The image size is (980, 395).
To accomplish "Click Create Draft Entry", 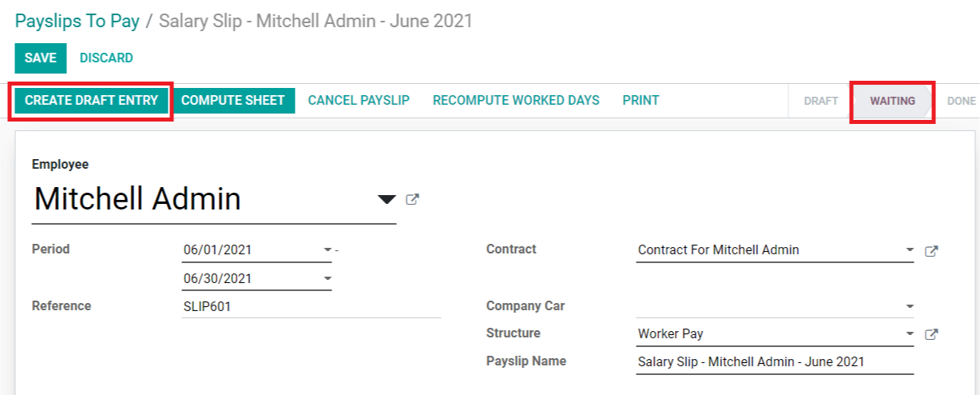I will (x=91, y=101).
